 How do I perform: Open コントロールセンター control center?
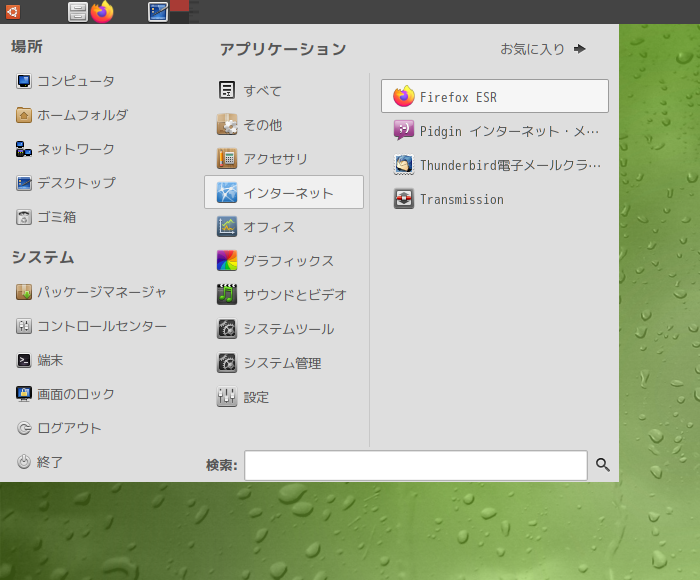(92, 326)
